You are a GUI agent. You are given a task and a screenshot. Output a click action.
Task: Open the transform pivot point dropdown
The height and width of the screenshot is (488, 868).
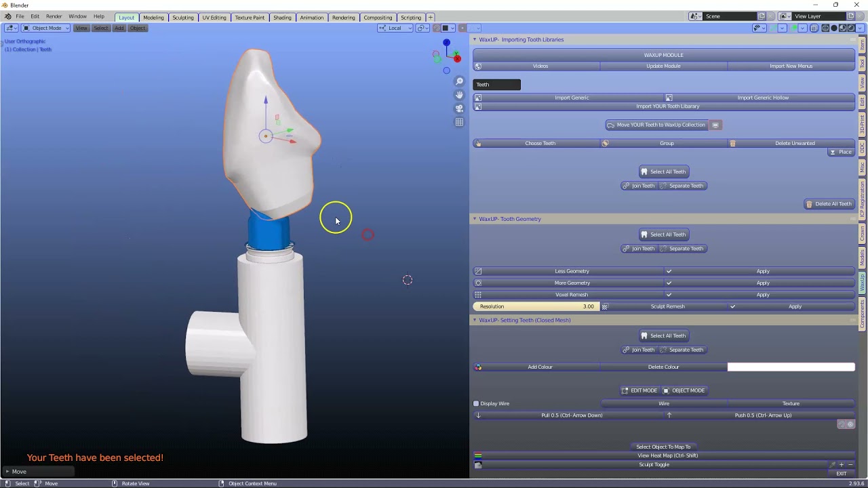coord(422,28)
